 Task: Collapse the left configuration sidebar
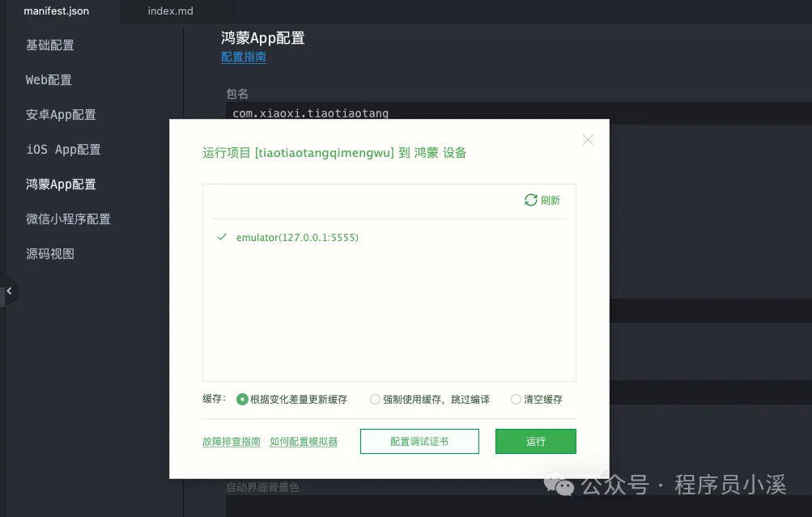(9, 290)
